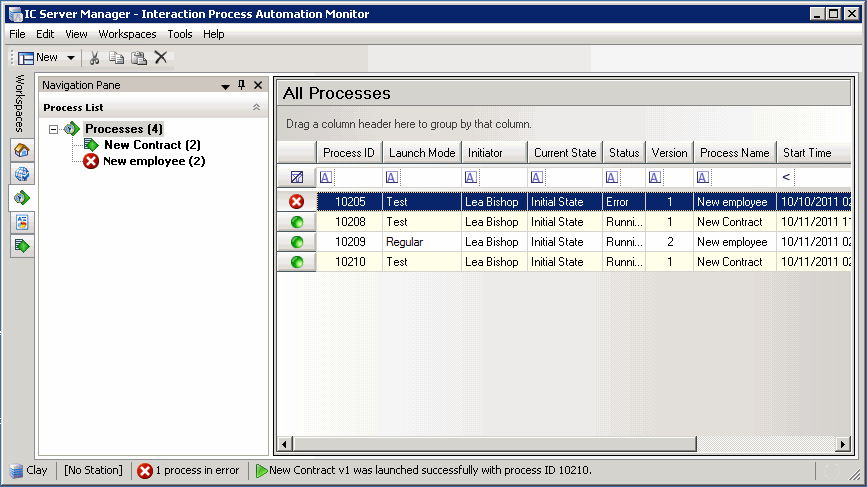
Task: Open the Tools menu
Action: click(x=180, y=34)
